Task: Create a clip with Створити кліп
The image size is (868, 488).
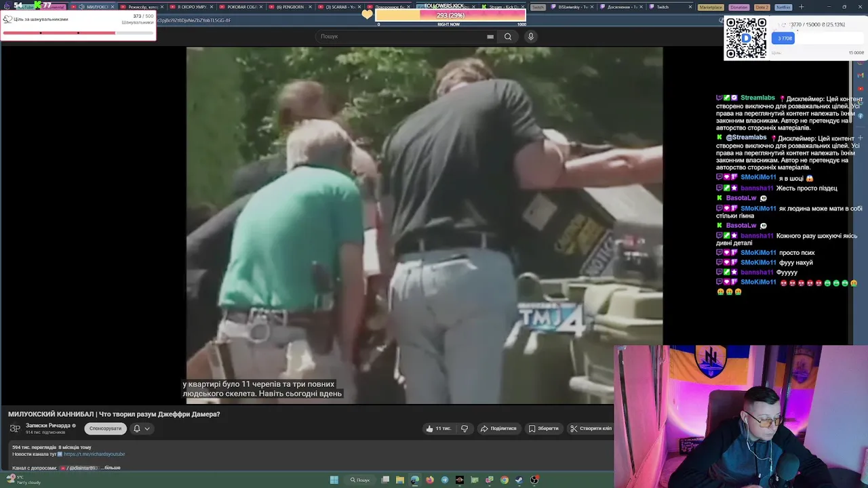Action: 591,428
